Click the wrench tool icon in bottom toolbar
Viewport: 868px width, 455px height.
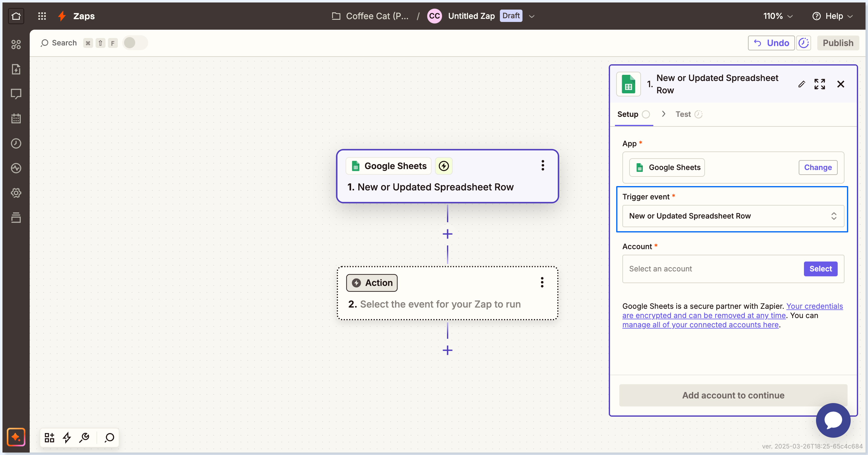pyautogui.click(x=84, y=437)
